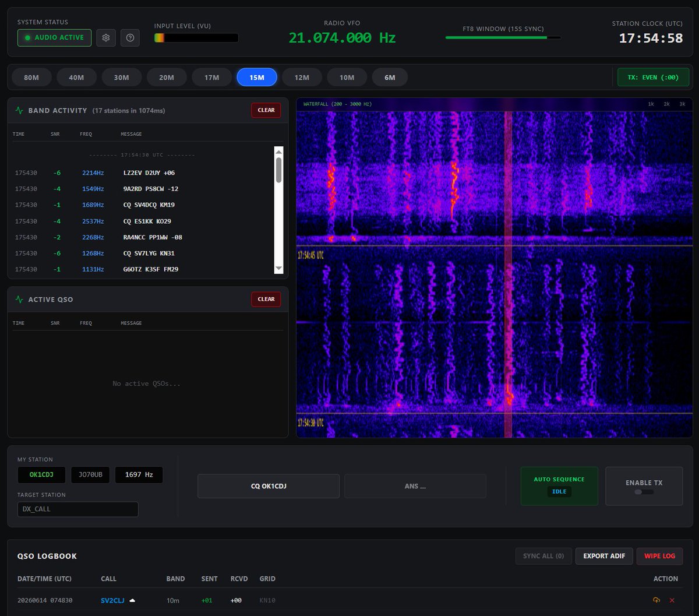Image resolution: width=699 pixels, height=616 pixels.
Task: Click the 2k waterfall frequency label
Action: tap(667, 104)
